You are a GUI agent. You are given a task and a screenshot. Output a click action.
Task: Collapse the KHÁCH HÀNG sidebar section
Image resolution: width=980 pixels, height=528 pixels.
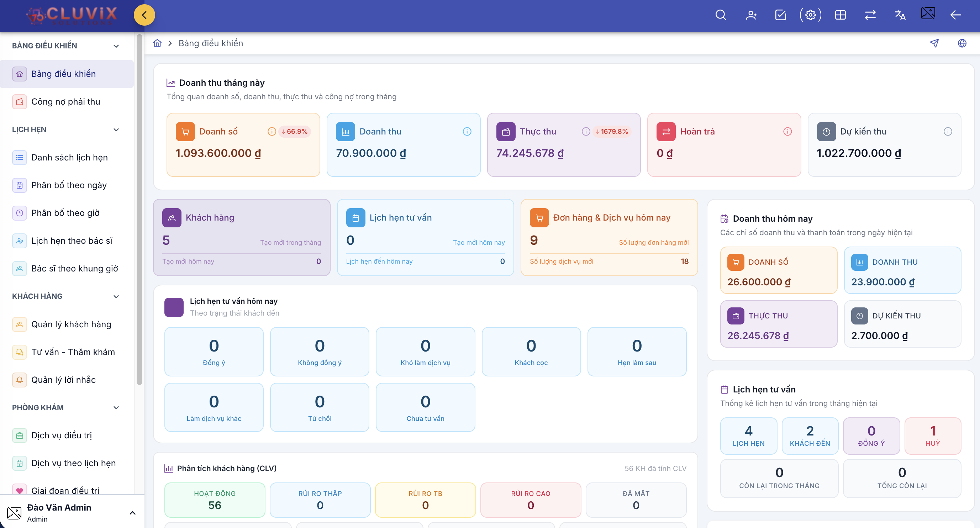pyautogui.click(x=116, y=296)
